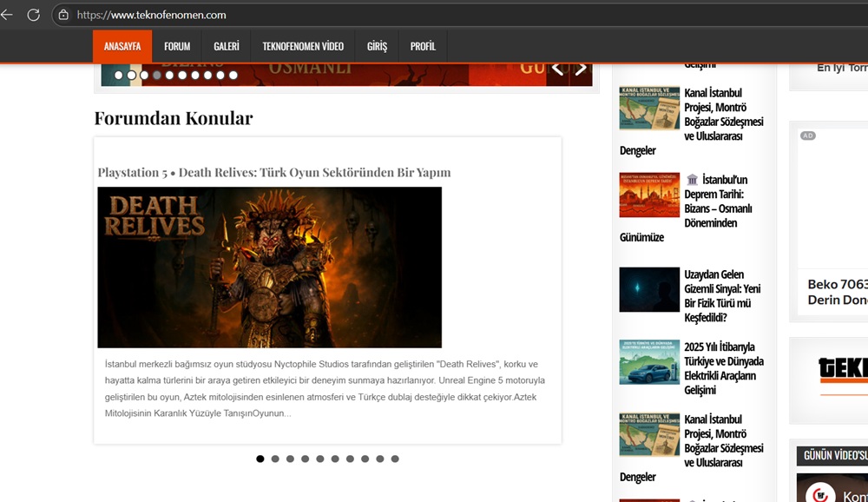Viewport: 868px width, 502px height.
Task: Click electric car article thumbnail
Action: [x=649, y=362]
